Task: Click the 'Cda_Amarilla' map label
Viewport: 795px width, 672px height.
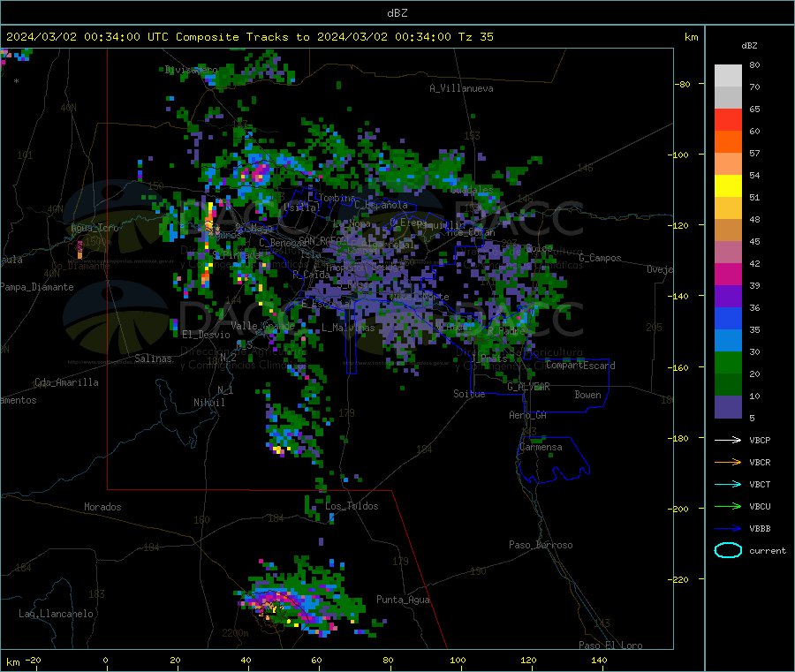Action: [x=66, y=382]
